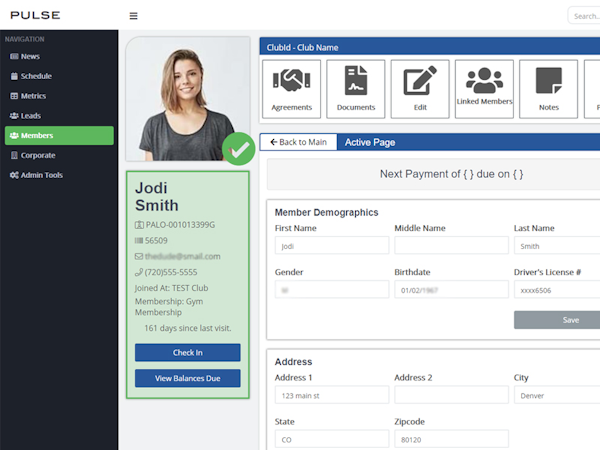Viewport: 600px width, 450px height.
Task: Open the Edit pencil tile
Action: (420, 89)
